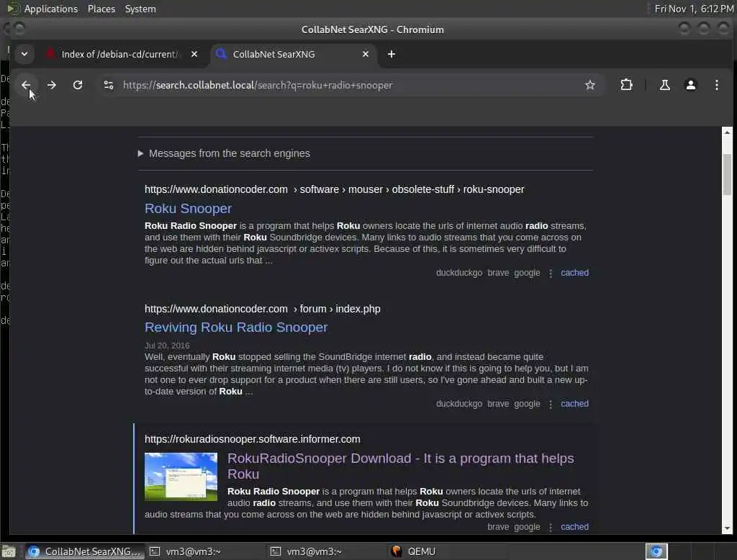The width and height of the screenshot is (737, 560).
Task: Open cached link for Roku Snooper result
Action: pos(574,273)
